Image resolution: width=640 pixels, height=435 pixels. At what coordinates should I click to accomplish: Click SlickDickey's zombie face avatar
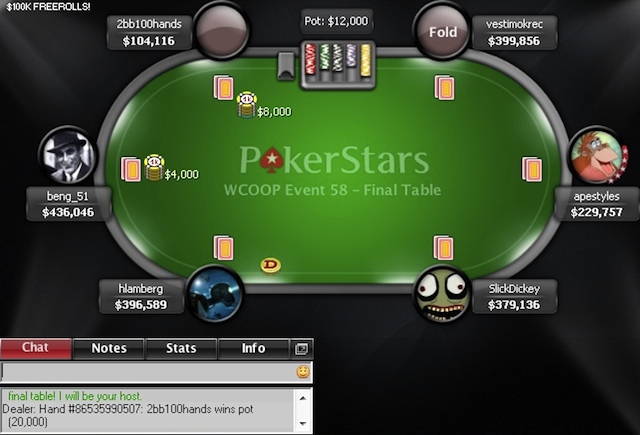tap(442, 294)
